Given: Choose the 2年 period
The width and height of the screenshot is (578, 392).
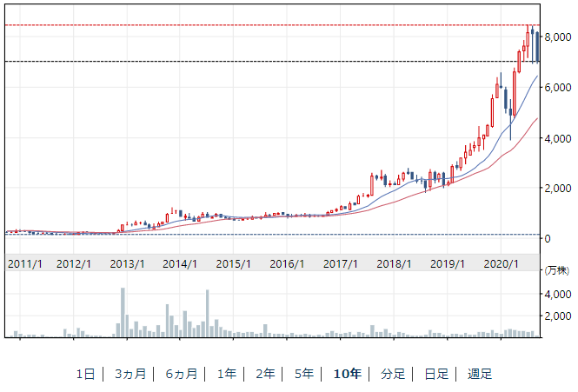Looking at the screenshot, I should pos(265,374).
